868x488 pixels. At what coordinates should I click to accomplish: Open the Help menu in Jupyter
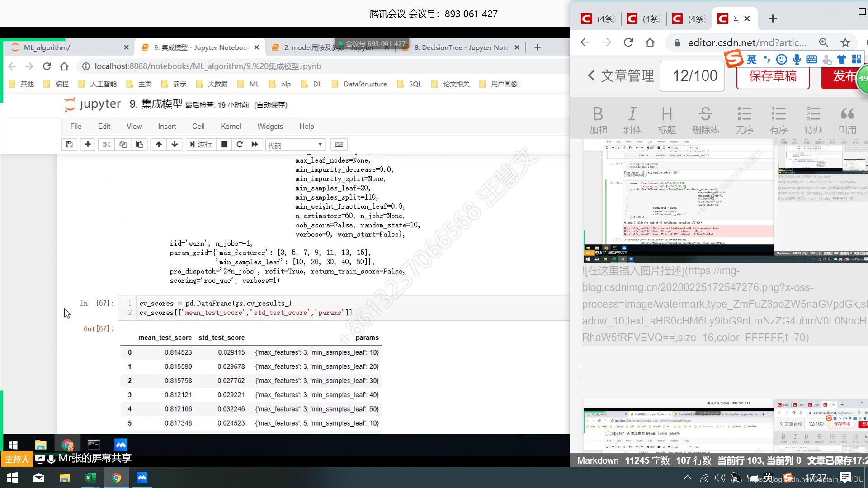point(307,127)
